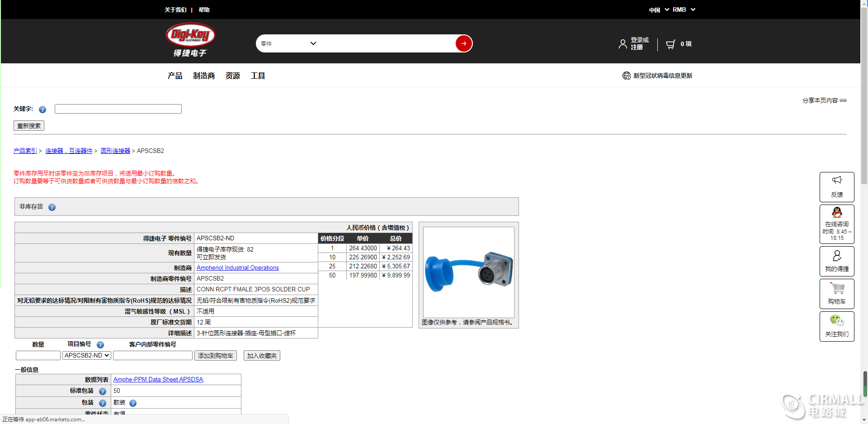Click the help icon beside 包装 label
868x424 pixels.
[x=103, y=403]
